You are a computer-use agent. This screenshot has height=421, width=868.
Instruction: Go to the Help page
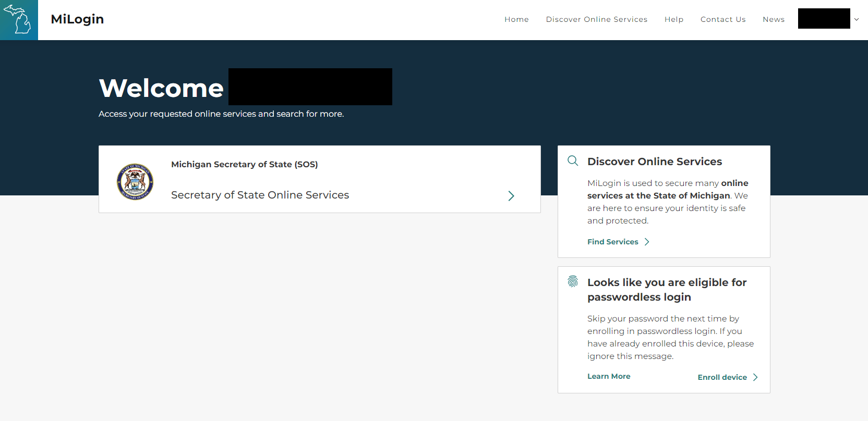coord(674,19)
